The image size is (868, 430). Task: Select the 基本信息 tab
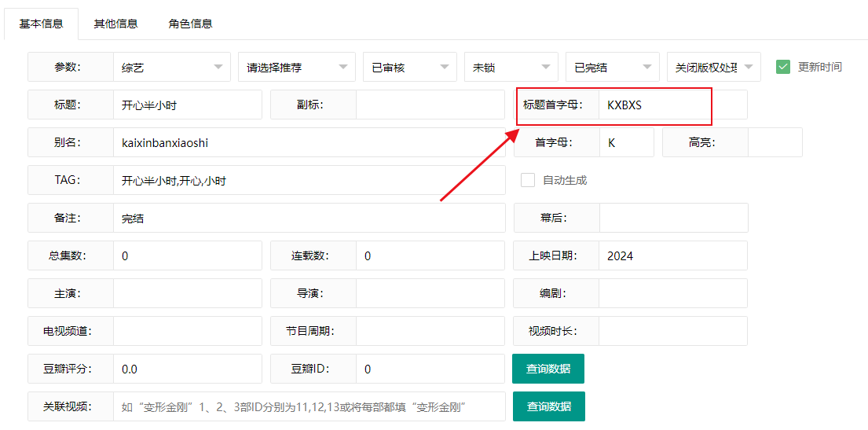tap(41, 24)
